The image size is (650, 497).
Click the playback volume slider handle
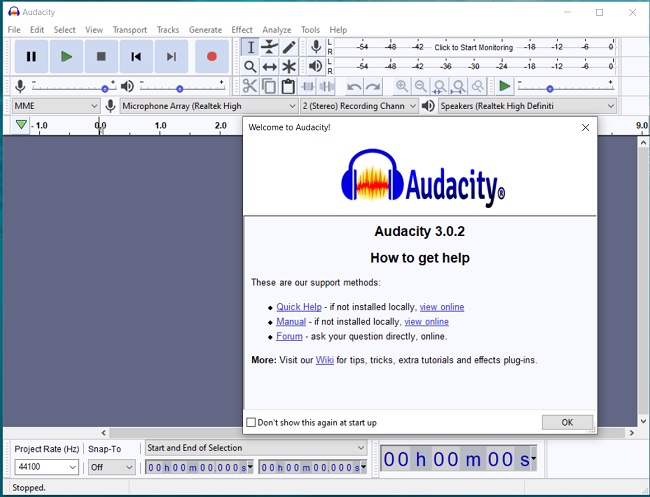point(179,89)
